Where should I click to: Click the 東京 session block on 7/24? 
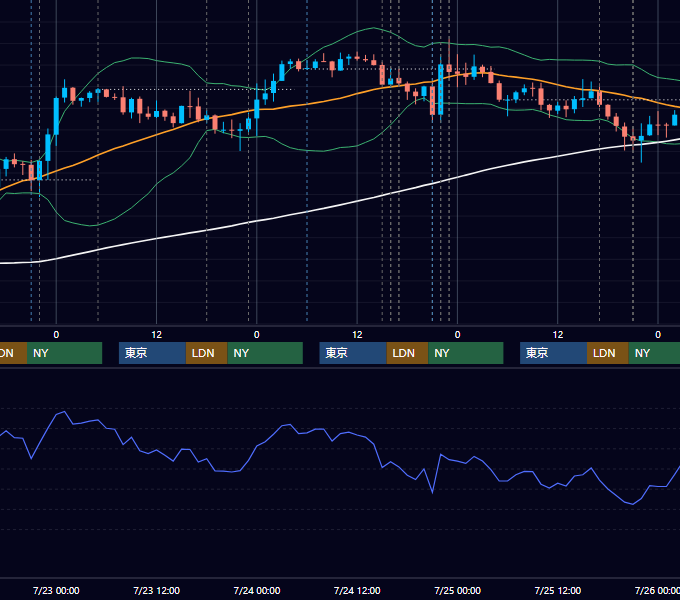[x=353, y=353]
